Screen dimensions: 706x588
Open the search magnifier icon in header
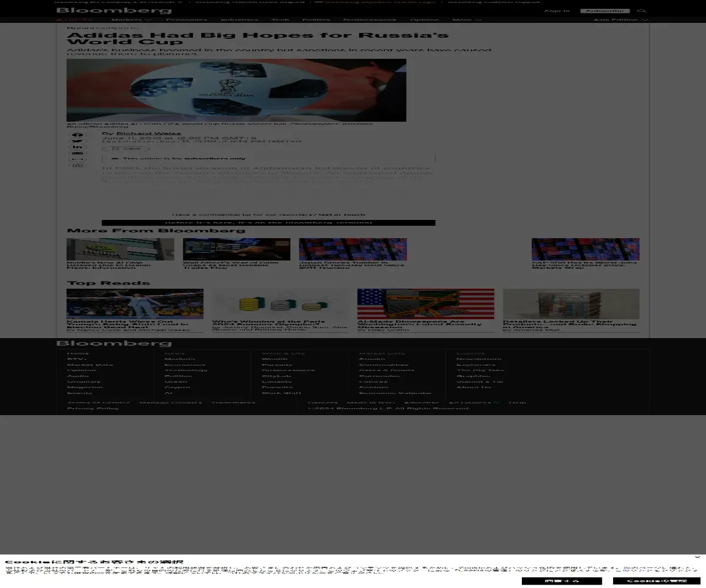642,11
